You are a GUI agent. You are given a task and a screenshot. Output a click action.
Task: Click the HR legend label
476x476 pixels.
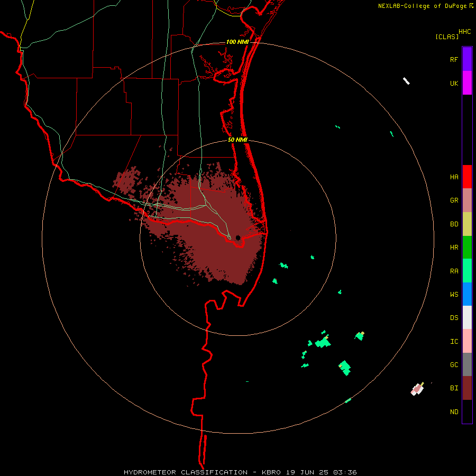[x=454, y=248]
